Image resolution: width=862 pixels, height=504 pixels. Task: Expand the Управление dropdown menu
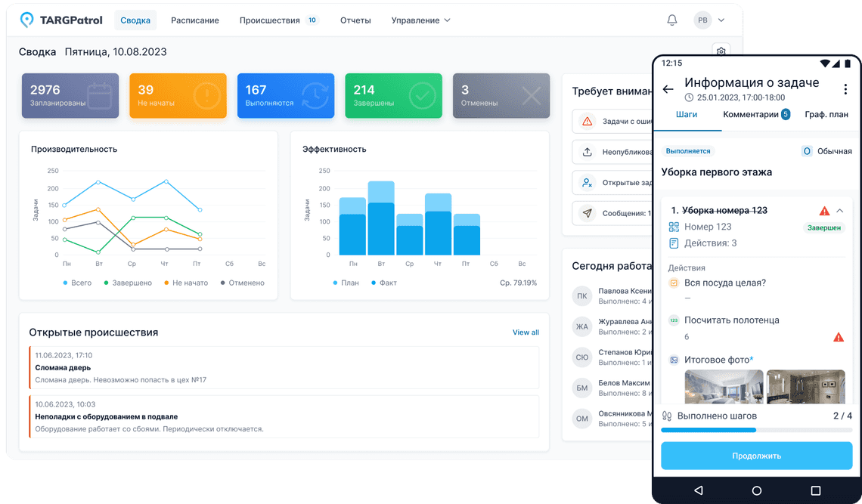click(x=420, y=20)
